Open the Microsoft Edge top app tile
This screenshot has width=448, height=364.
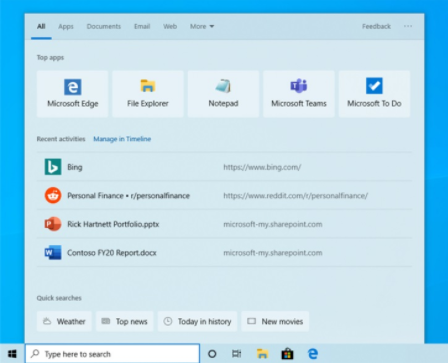[x=72, y=94]
